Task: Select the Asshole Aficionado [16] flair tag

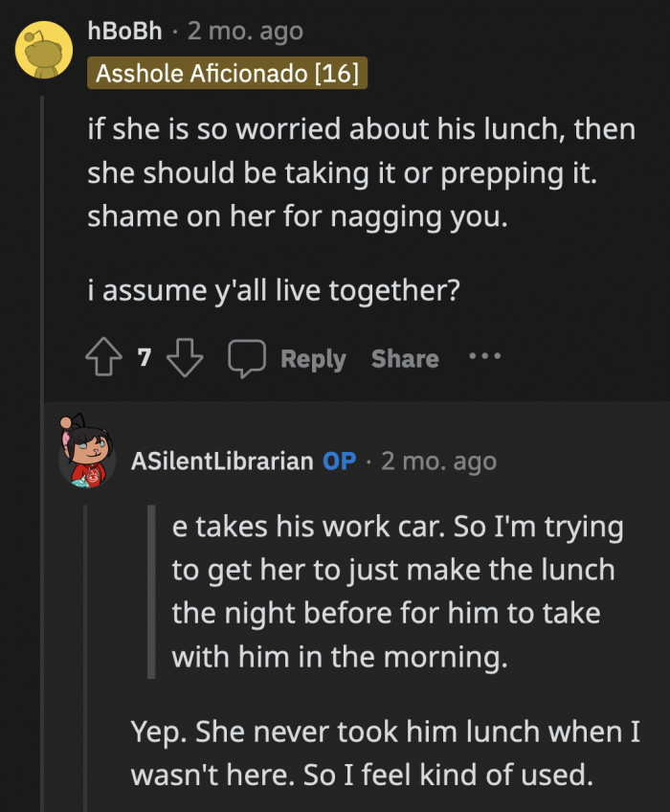Action: coord(227,71)
